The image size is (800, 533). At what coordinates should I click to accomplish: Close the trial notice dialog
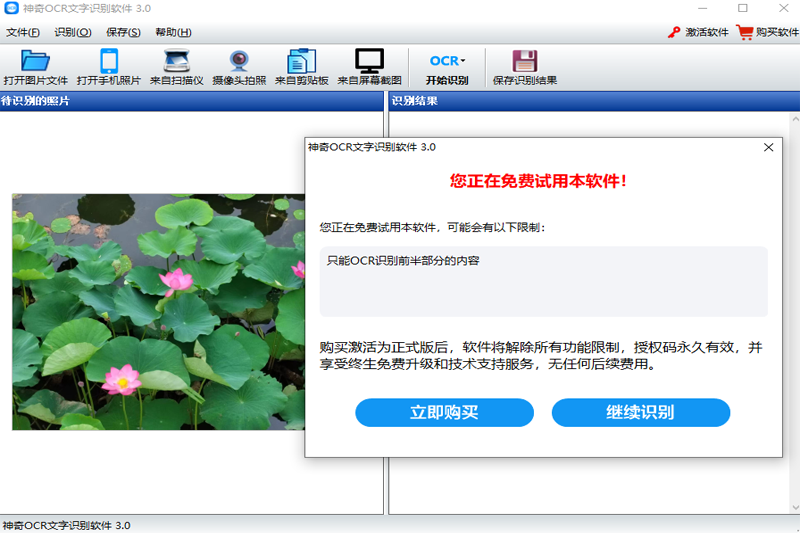point(768,147)
